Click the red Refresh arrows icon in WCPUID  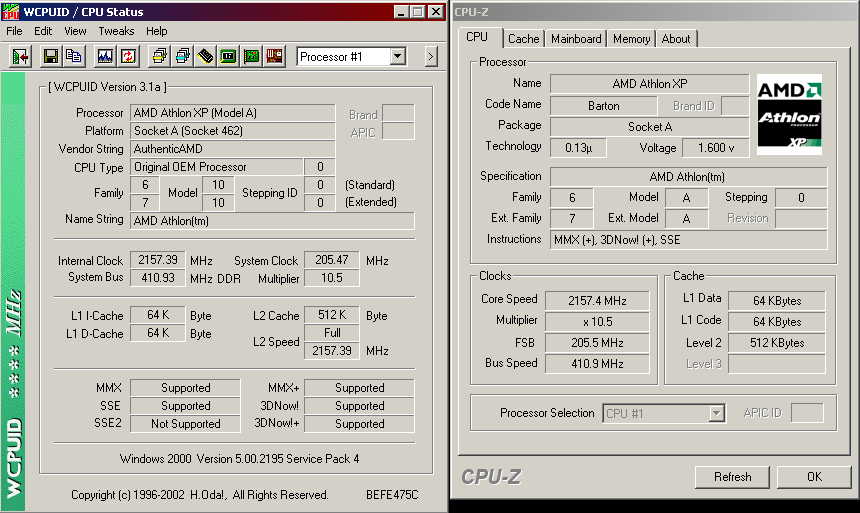[128, 57]
